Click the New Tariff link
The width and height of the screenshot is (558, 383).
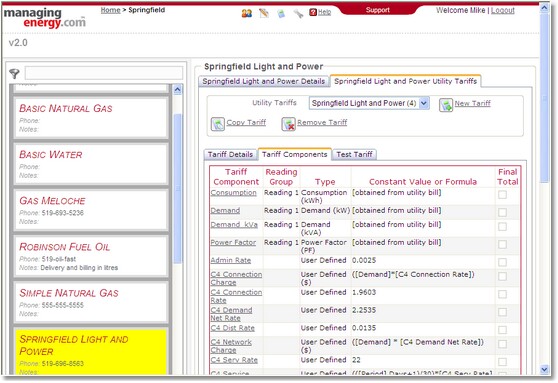tap(472, 103)
